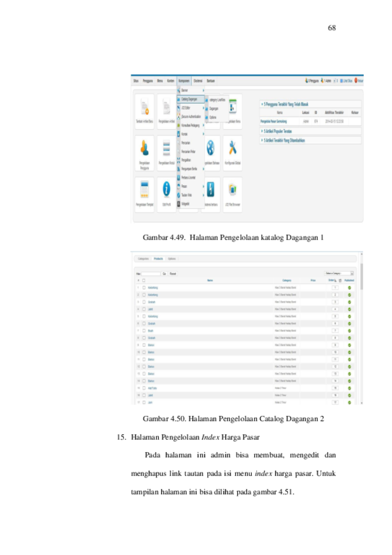Switch to the Categories tab
Image resolution: width=392 pixels, height=555 pixels.
(x=143, y=259)
